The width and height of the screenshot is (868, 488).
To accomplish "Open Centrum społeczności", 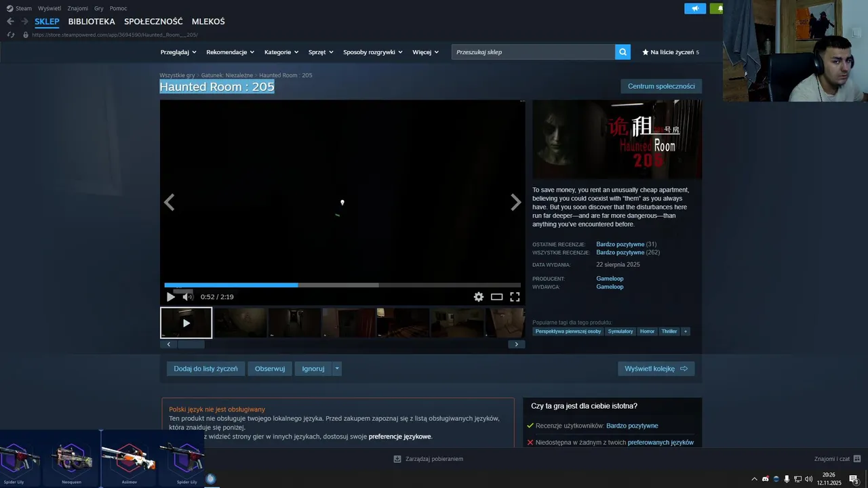I will click(661, 86).
